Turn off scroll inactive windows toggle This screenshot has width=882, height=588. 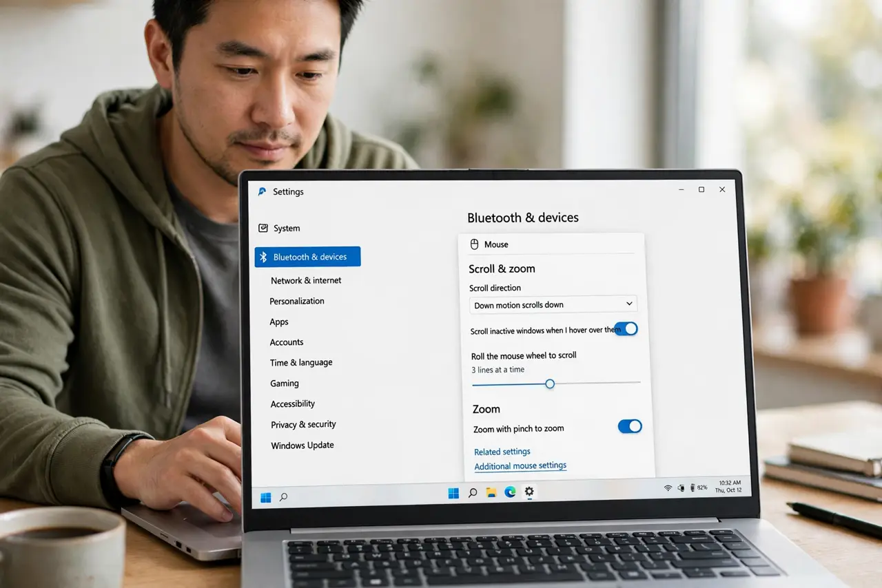626,328
